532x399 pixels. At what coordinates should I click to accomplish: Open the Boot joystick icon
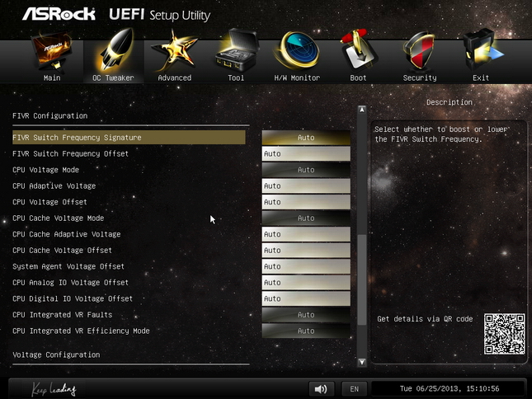point(358,50)
